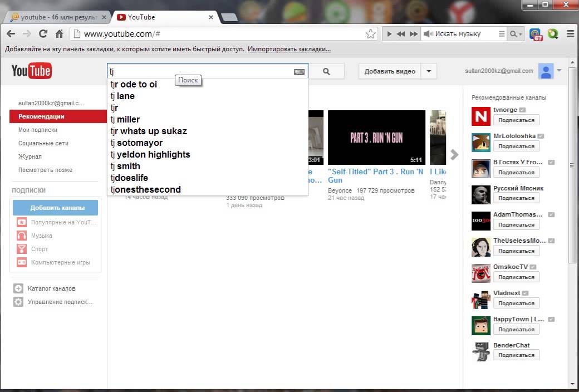Screen dimensions: 579x392
Task: Subscribe to Русский Мясник channel
Action: click(x=516, y=198)
